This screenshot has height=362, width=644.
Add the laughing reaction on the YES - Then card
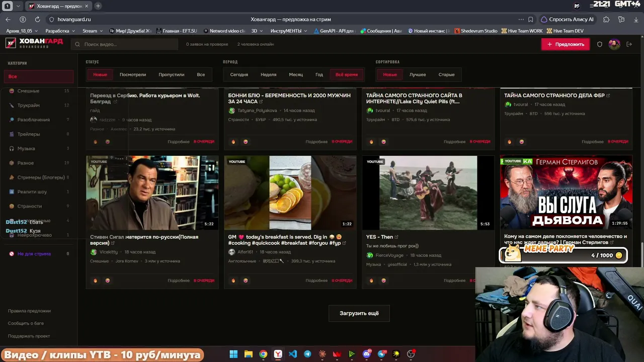pos(383,281)
